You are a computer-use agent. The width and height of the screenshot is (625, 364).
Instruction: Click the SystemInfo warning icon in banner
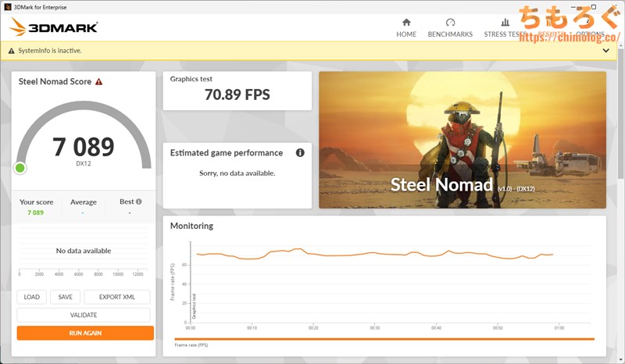11,51
